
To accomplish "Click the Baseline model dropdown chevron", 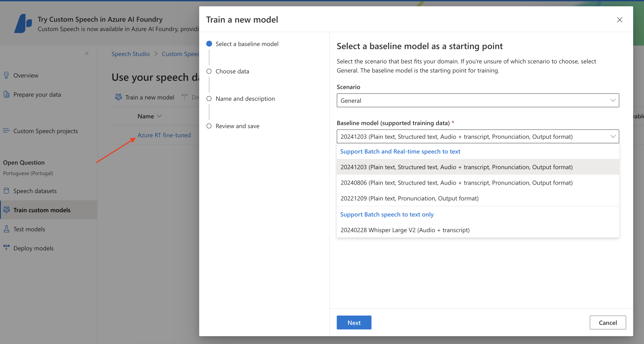I will pyautogui.click(x=613, y=136).
